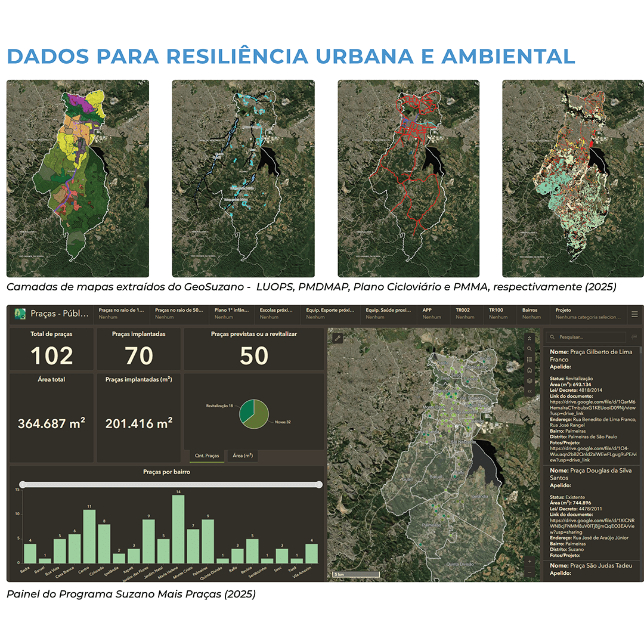Switch to the Área (m²) tab
The height and width of the screenshot is (644, 644).
pyautogui.click(x=242, y=456)
